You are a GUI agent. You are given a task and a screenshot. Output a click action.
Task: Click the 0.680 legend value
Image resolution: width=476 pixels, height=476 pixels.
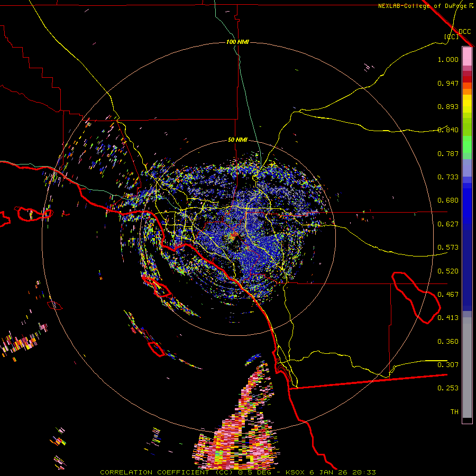point(448,200)
